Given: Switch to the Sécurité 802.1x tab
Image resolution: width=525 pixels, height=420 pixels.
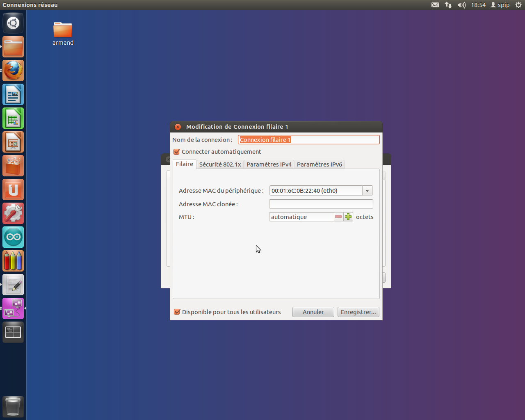Looking at the screenshot, I should [x=220, y=164].
